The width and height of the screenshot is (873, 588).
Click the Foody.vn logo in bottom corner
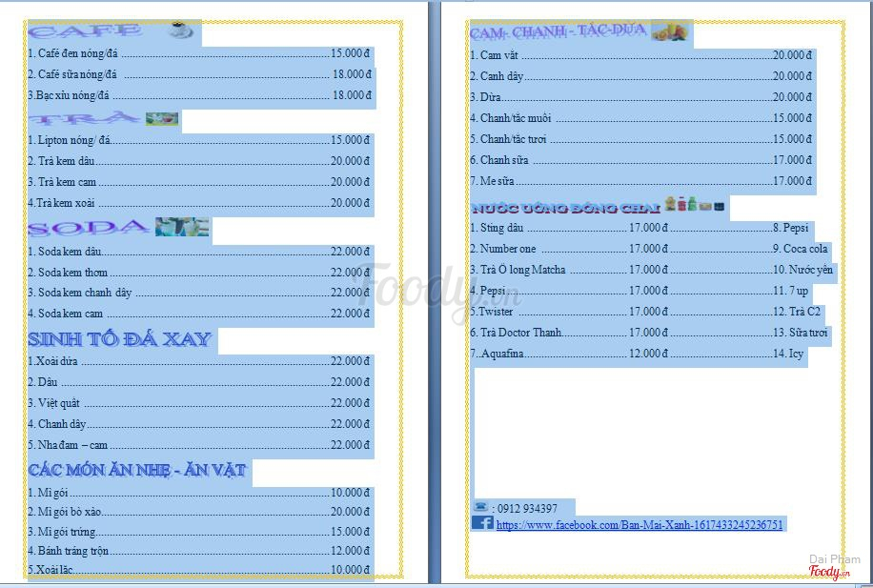coord(829,572)
